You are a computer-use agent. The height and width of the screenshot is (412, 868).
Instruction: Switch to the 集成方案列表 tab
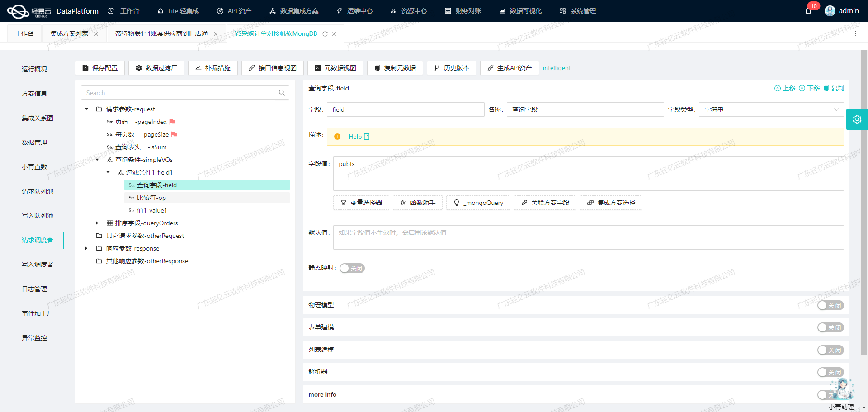click(70, 33)
